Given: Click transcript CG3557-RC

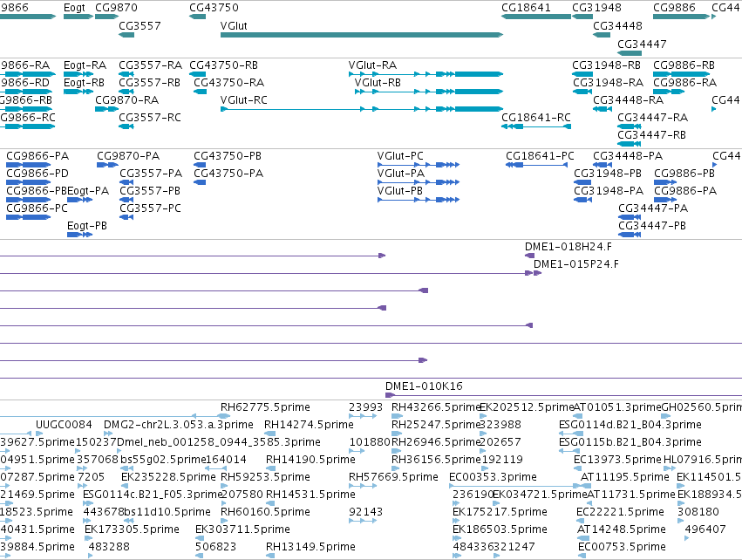Looking at the screenshot, I should (x=126, y=126).
